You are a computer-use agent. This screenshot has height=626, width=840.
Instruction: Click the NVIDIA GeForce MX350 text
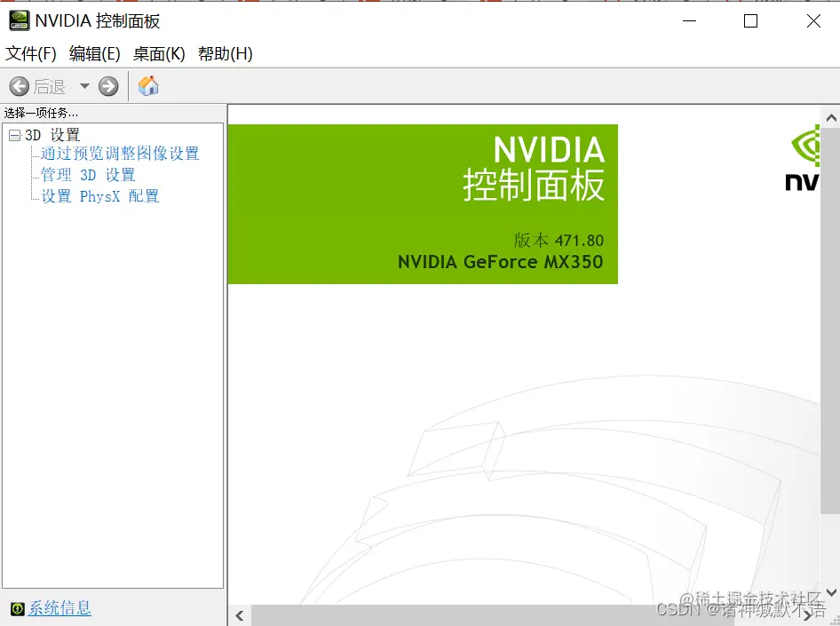[500, 262]
